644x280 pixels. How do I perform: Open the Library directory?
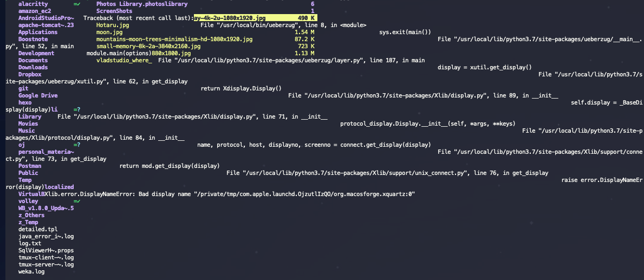pos(30,116)
